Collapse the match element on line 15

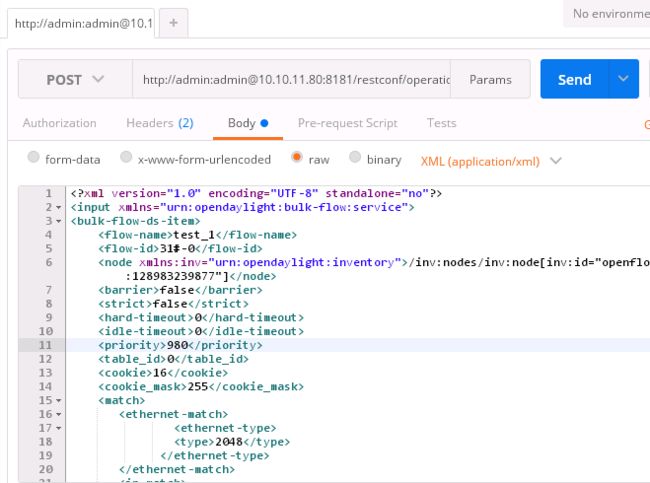coord(59,400)
